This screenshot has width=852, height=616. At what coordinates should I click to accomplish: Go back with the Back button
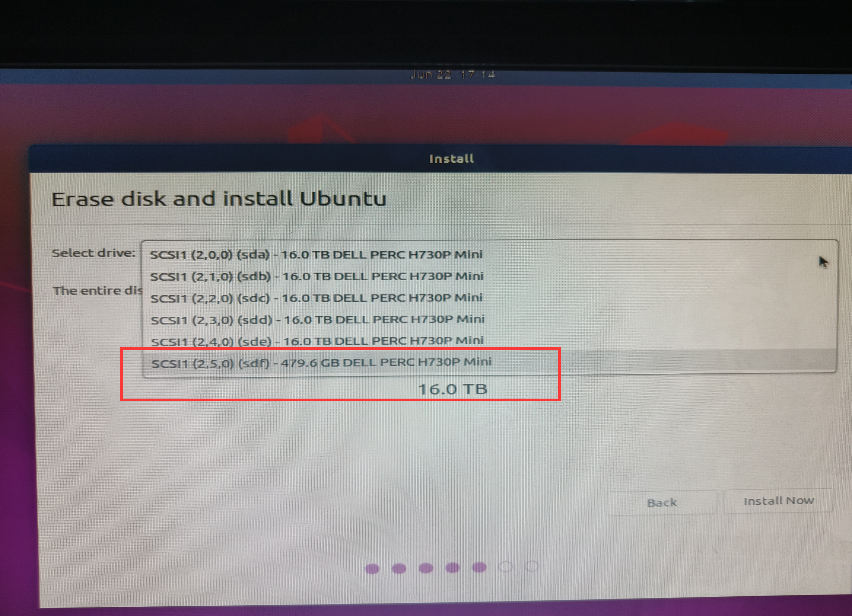[x=662, y=502]
